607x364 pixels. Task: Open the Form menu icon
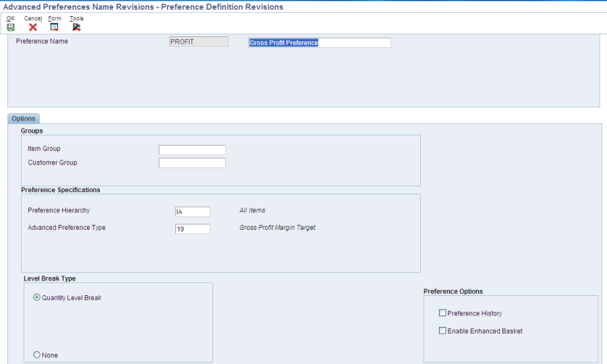54,27
